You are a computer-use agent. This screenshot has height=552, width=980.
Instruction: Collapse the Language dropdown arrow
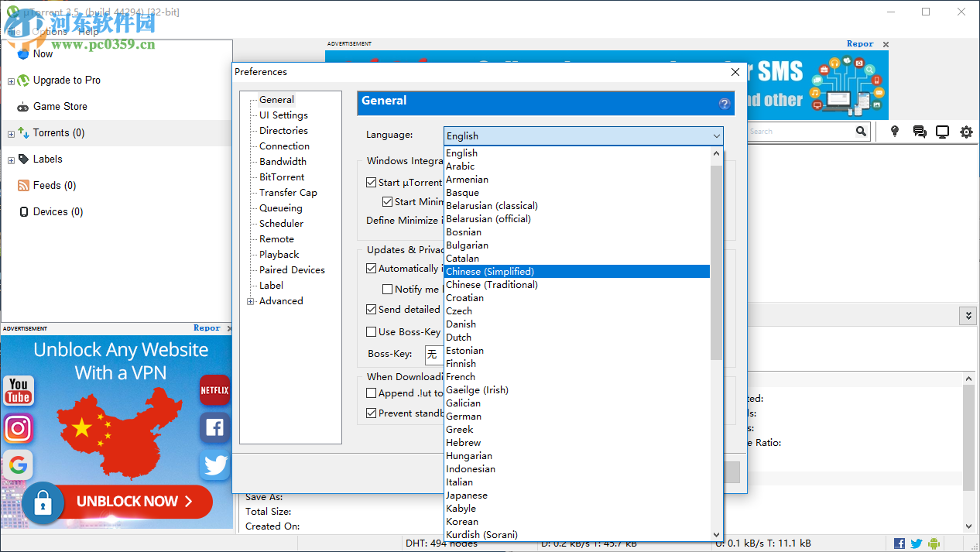[716, 136]
